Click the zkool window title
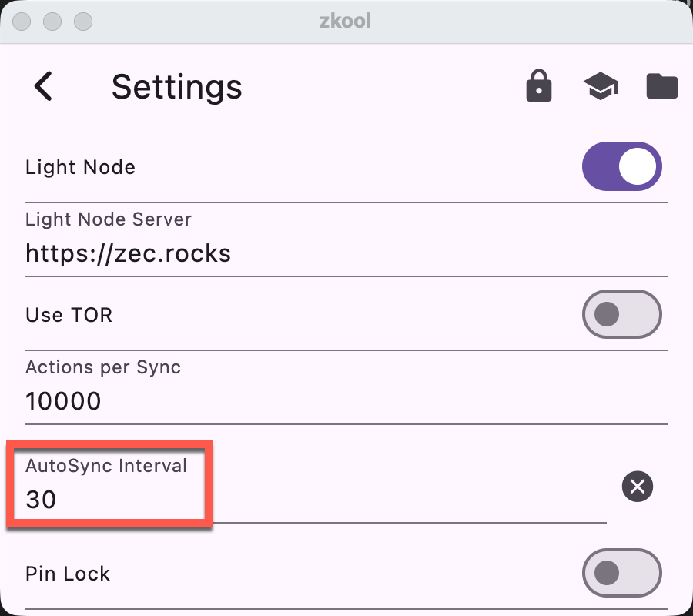Viewport: 693px width, 616px height. (x=346, y=21)
